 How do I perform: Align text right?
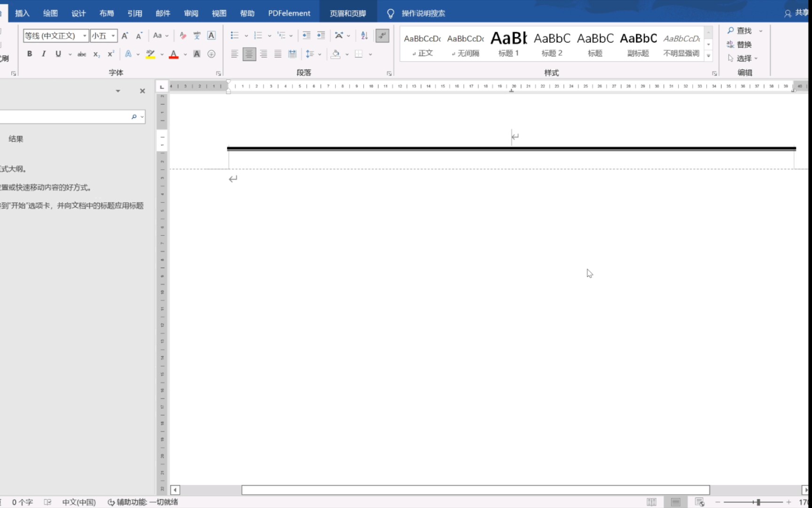click(x=264, y=54)
